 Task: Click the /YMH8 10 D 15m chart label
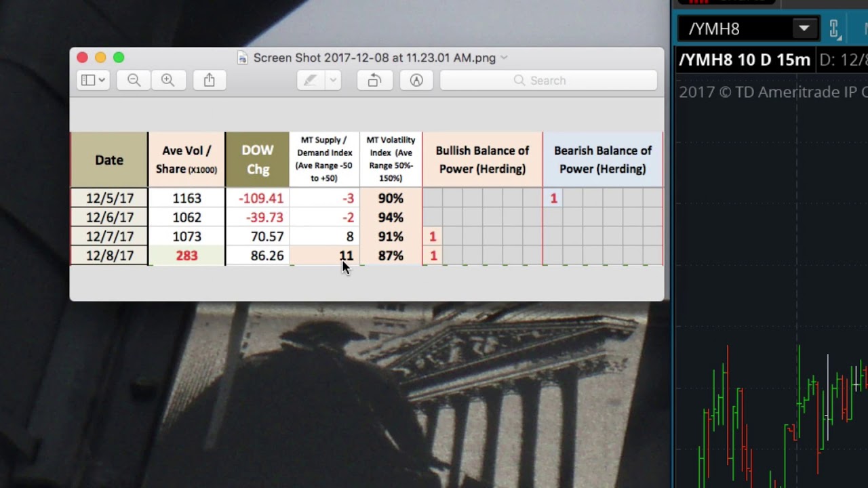(745, 60)
